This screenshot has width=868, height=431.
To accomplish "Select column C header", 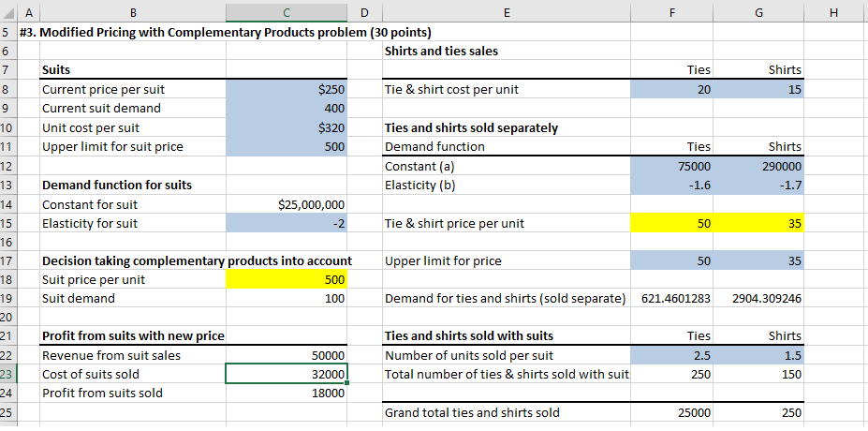I will point(287,13).
